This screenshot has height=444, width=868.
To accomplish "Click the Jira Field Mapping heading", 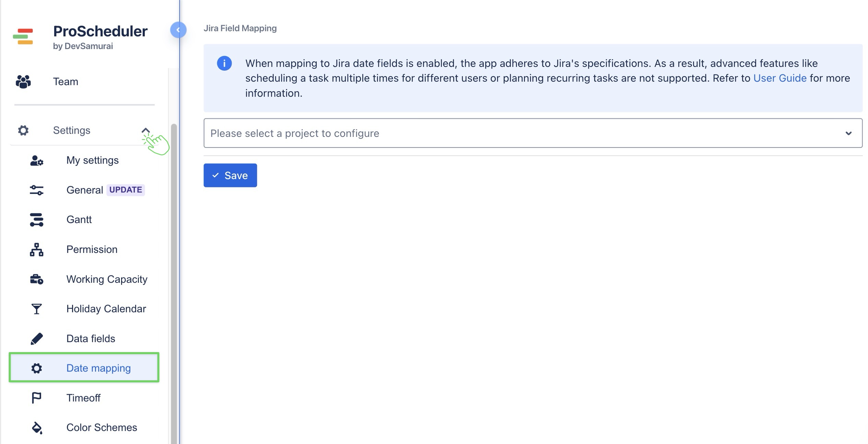I will tap(240, 28).
